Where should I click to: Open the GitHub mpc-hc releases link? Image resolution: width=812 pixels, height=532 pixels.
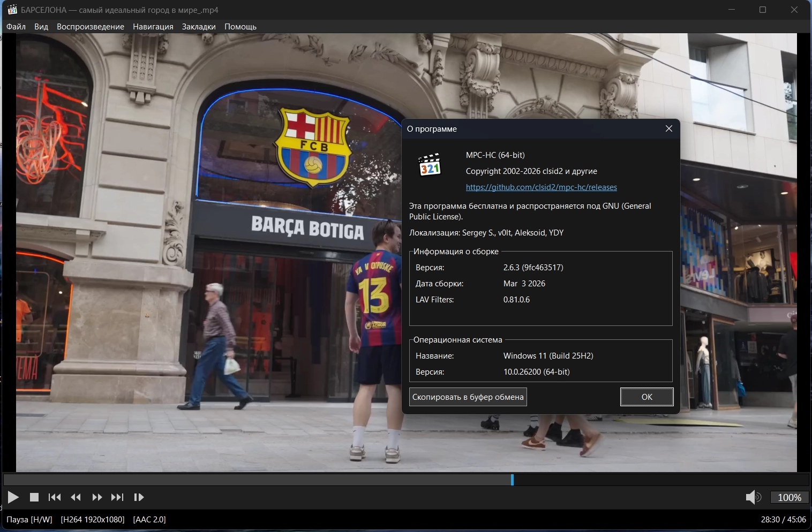[x=542, y=187]
